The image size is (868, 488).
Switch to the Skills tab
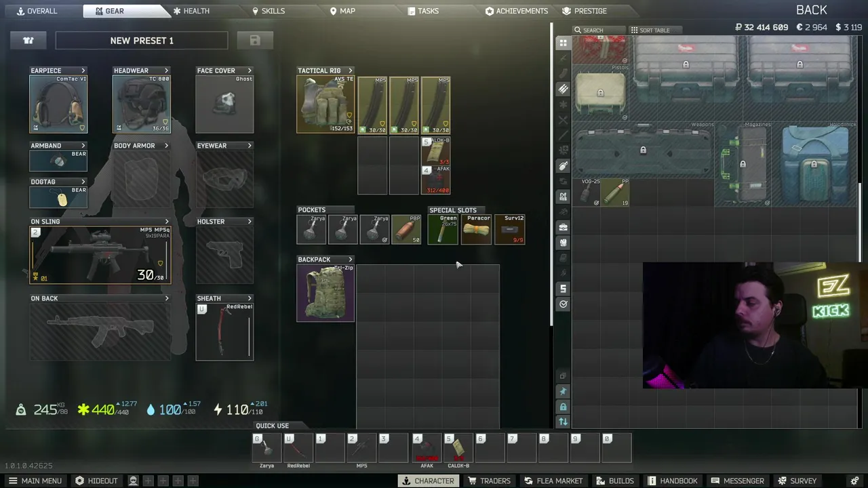269,11
